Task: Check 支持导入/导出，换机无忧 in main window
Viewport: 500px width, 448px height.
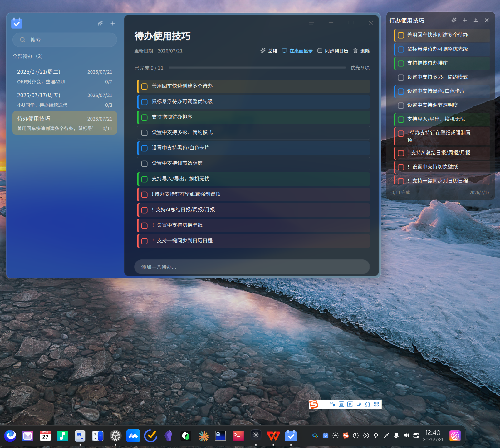Action: (145, 179)
